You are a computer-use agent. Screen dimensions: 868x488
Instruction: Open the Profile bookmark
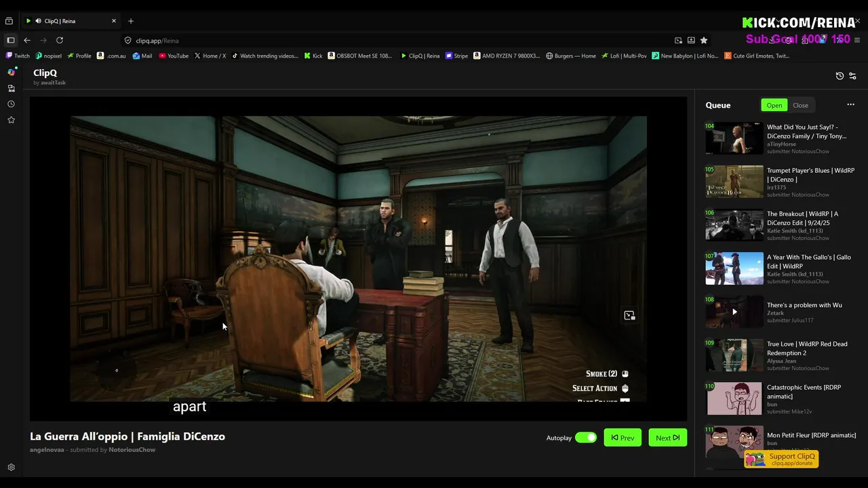(x=79, y=56)
